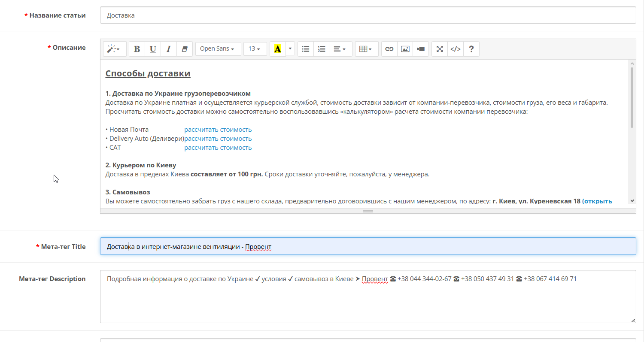Toggle italic formatting

coord(169,49)
